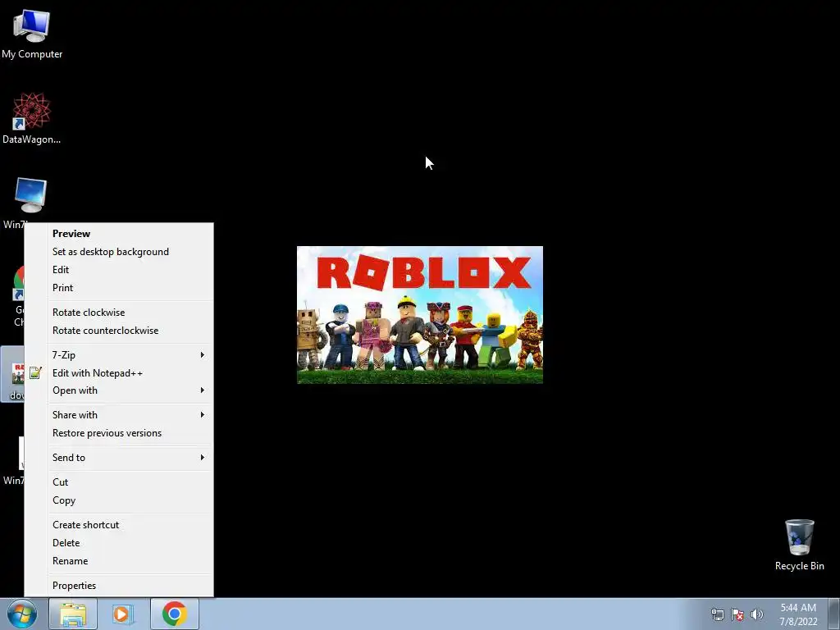Click the Windows Start orb
Screen dimensions: 840x630
tap(22, 614)
